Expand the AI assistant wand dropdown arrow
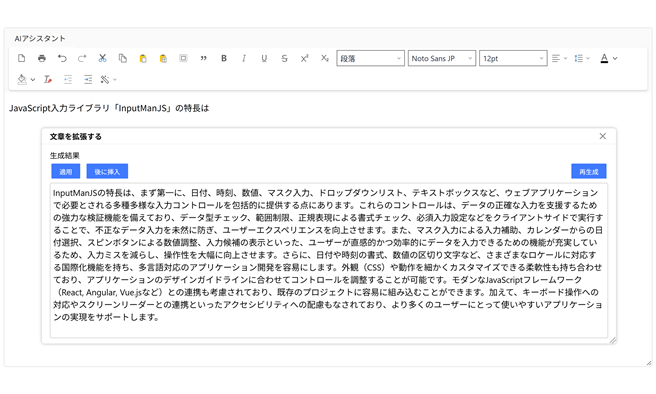656x394 pixels. coord(115,79)
